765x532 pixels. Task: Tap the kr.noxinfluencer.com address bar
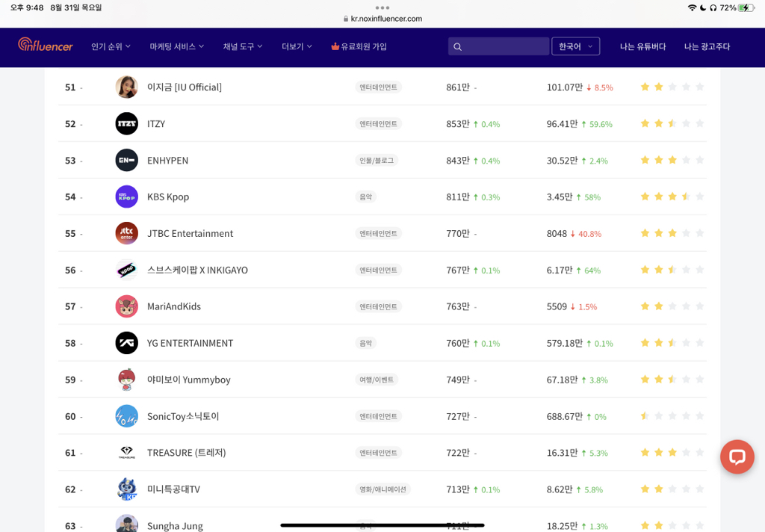click(382, 19)
